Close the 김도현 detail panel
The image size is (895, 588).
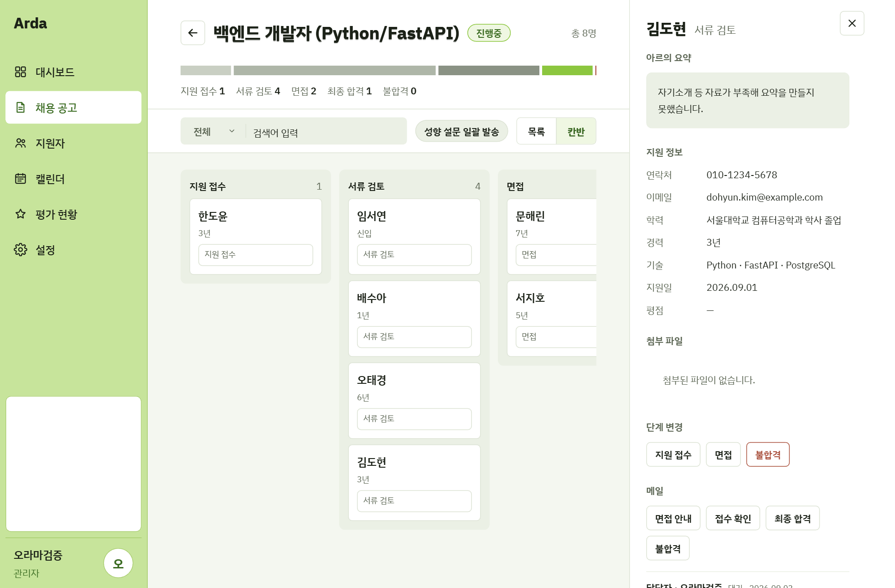coord(852,23)
